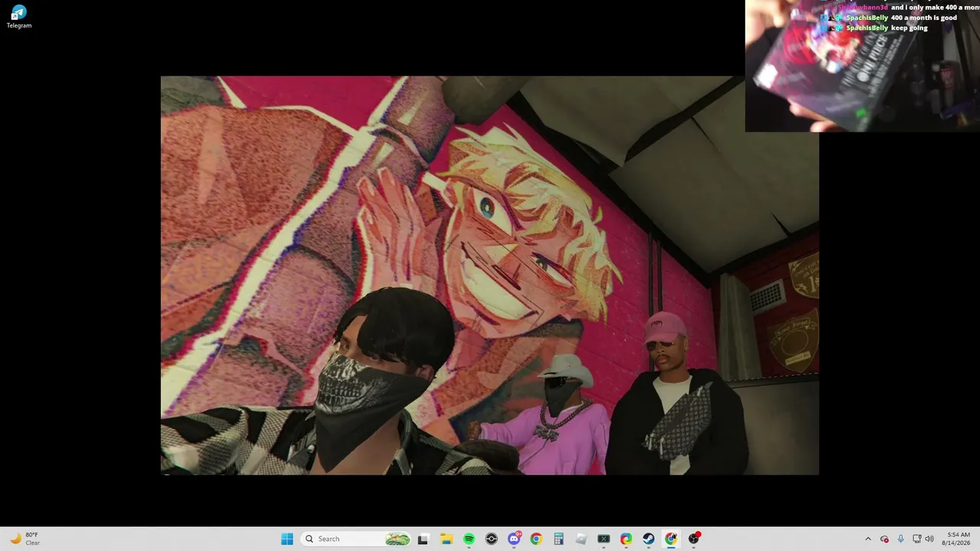Click the microphone tray icon
Viewport: 980px width, 551px height.
coord(900,539)
